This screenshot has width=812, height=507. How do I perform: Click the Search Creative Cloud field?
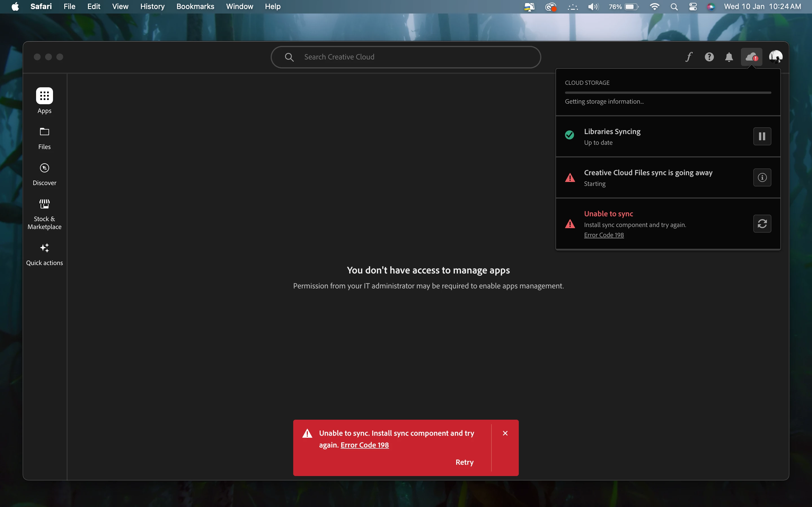click(x=406, y=57)
